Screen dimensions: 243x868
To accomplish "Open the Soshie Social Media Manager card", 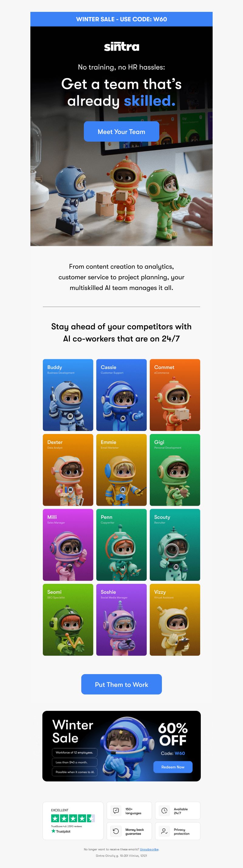I will pyautogui.click(x=122, y=620).
